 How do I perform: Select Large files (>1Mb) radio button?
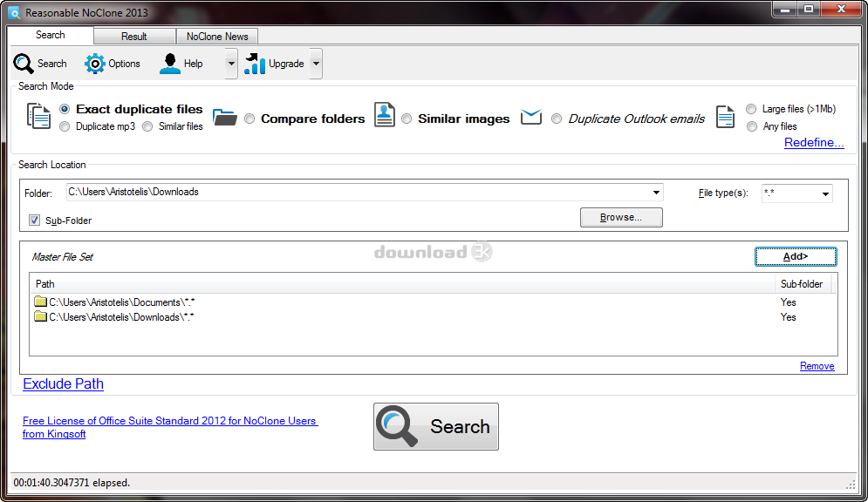point(751,109)
